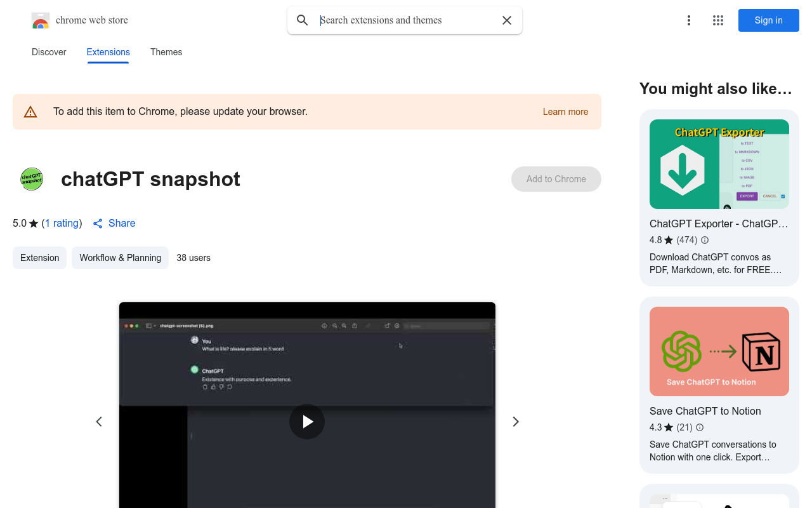Open the Save ChatGPT to Notion thumbnail
The height and width of the screenshot is (508, 812).
pos(719,351)
